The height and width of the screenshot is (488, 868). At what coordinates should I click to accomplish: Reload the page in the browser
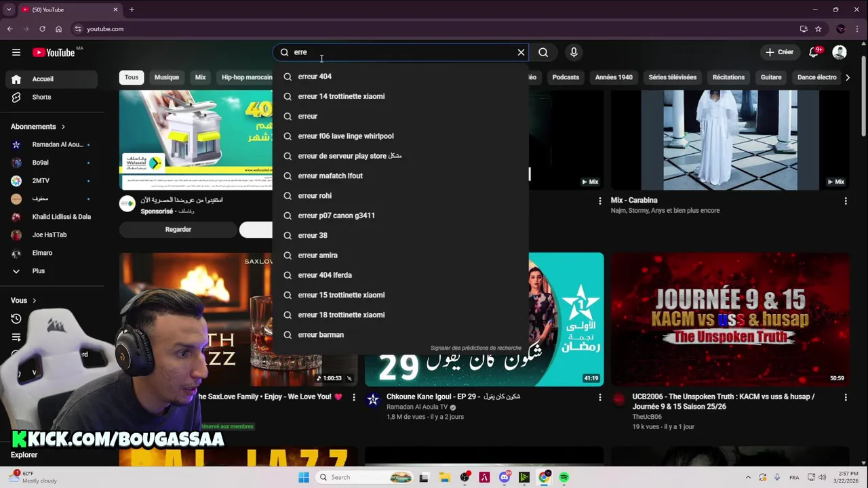(x=42, y=29)
